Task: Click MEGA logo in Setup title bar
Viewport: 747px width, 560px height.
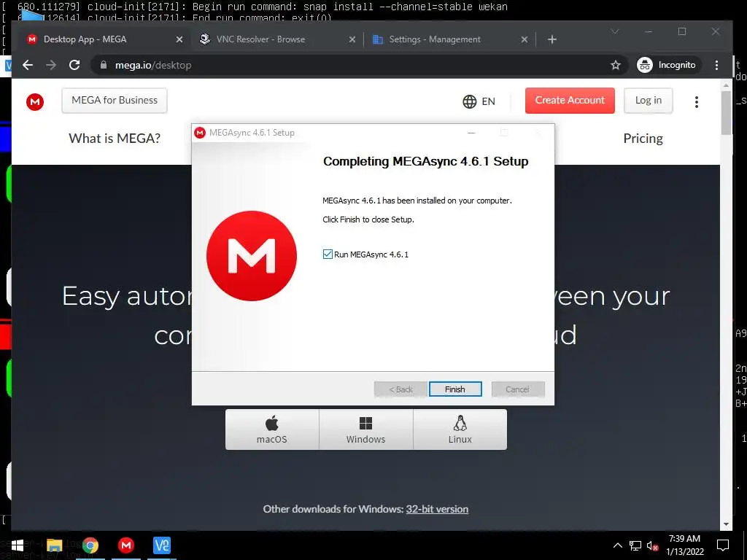Action: tap(200, 133)
